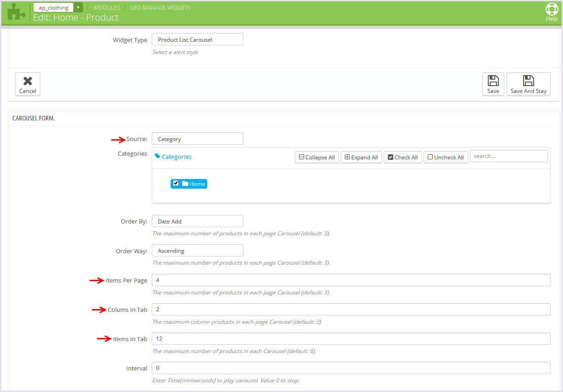Open the Order By dropdown
Screen dimensions: 563x392
tap(197, 221)
